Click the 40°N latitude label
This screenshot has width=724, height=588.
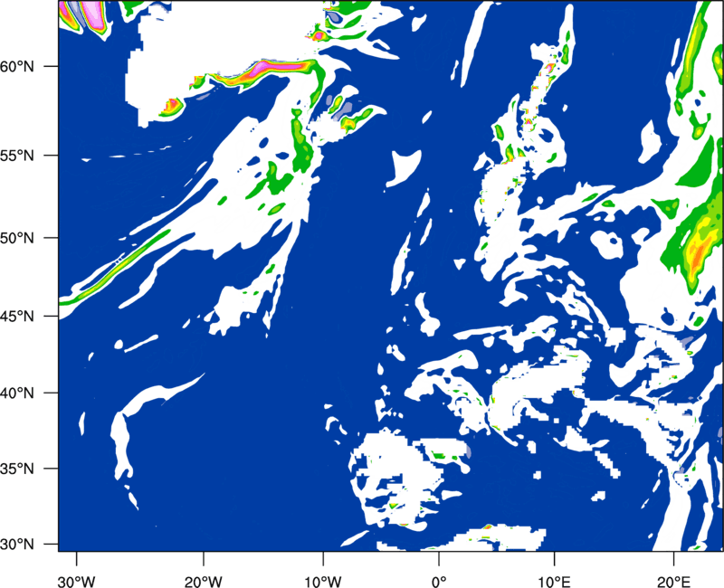[17, 394]
